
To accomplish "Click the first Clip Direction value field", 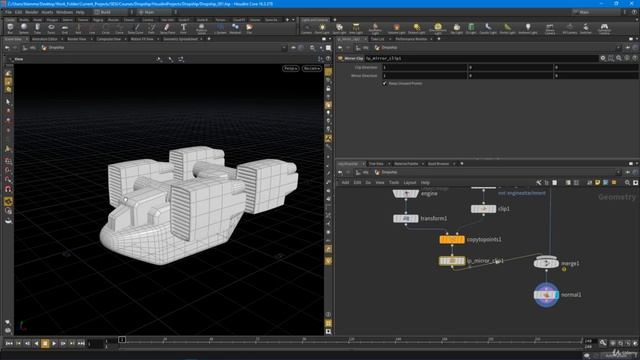I will click(x=424, y=67).
